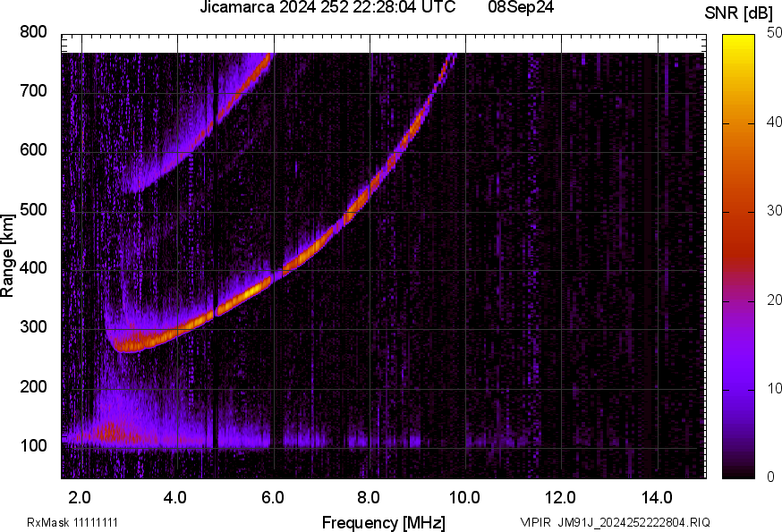Screen dimensions: 782x532
Task: Click the frequency tick label '8.0'
Action: pyautogui.click(x=368, y=498)
